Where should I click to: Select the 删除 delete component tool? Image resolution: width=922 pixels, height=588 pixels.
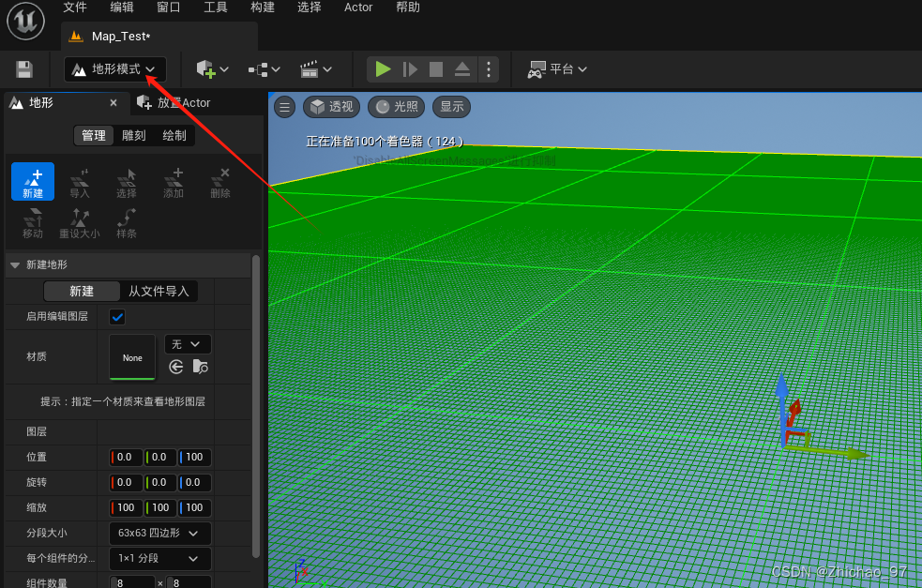click(x=220, y=182)
